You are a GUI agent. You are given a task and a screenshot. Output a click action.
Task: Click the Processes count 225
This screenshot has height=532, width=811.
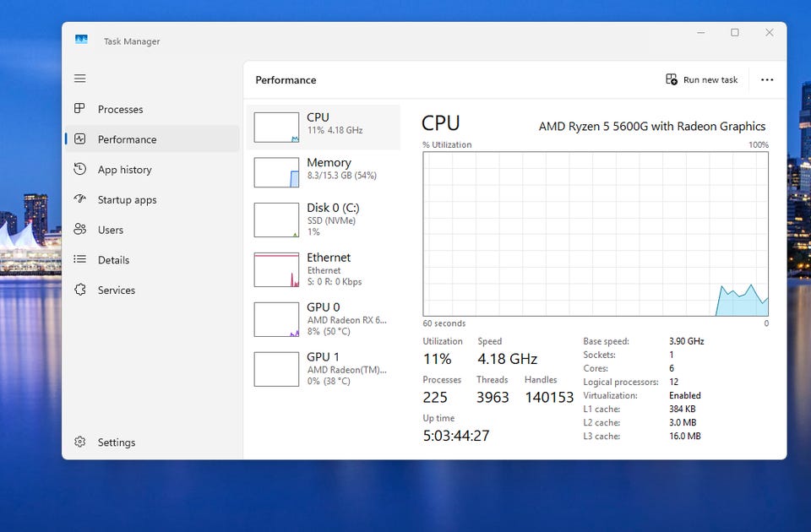[x=434, y=397]
